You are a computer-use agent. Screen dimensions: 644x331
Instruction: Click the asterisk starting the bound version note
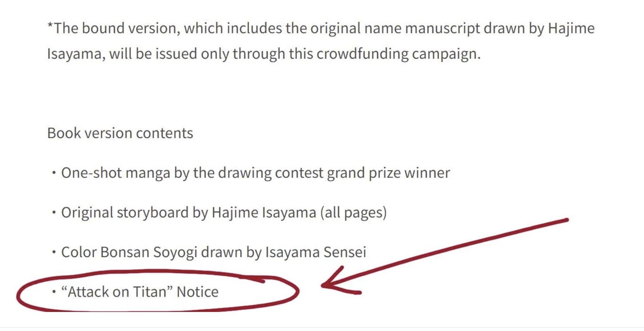point(50,25)
